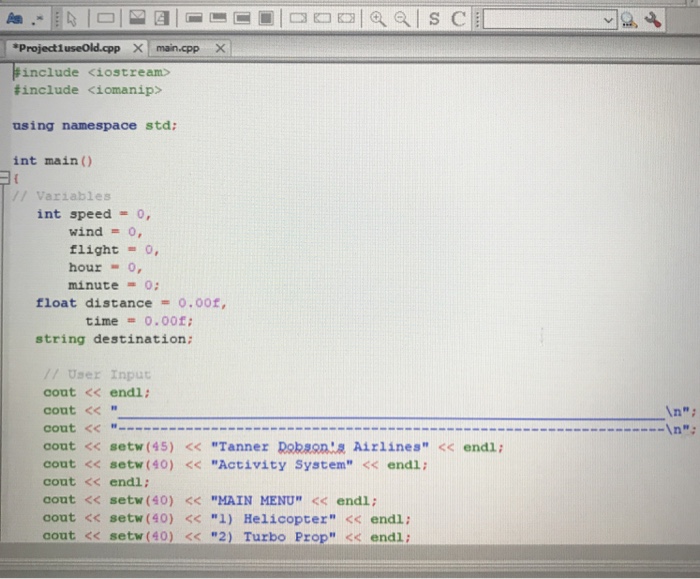Screen dimensions: 700x579
Task: Click the 'int speed = 0,' line
Action: (94, 214)
